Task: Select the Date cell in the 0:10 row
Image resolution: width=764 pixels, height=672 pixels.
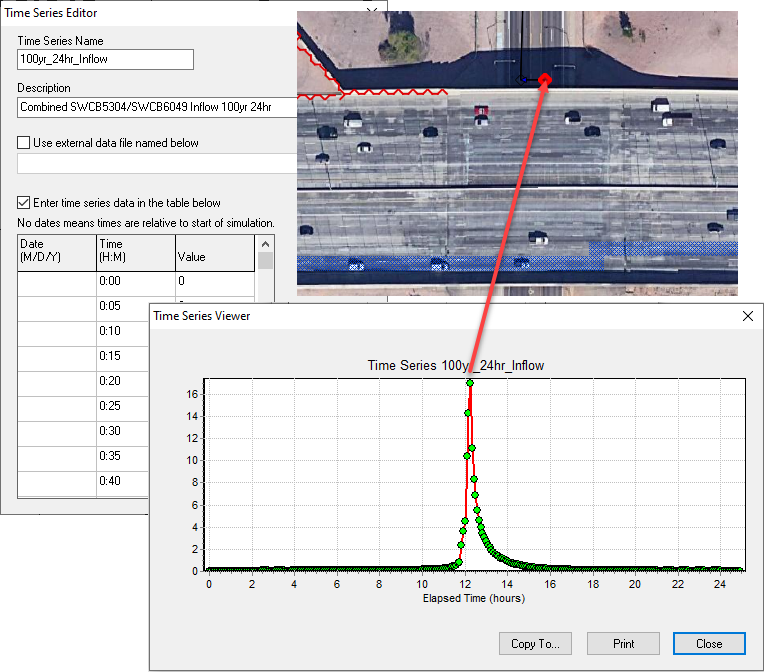Action: [57, 331]
